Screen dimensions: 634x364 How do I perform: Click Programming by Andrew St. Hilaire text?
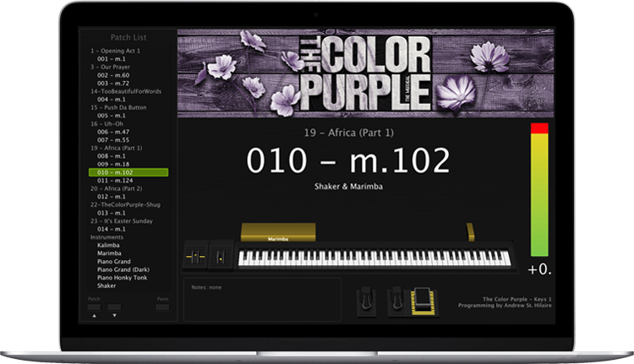tap(505, 306)
